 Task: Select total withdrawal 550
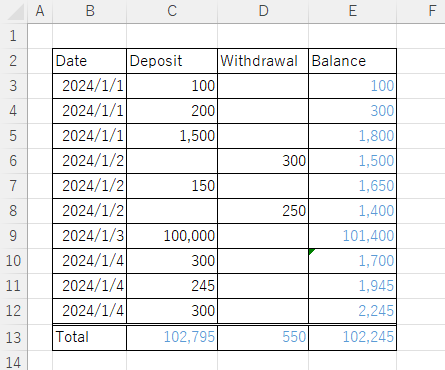pyautogui.click(x=263, y=337)
